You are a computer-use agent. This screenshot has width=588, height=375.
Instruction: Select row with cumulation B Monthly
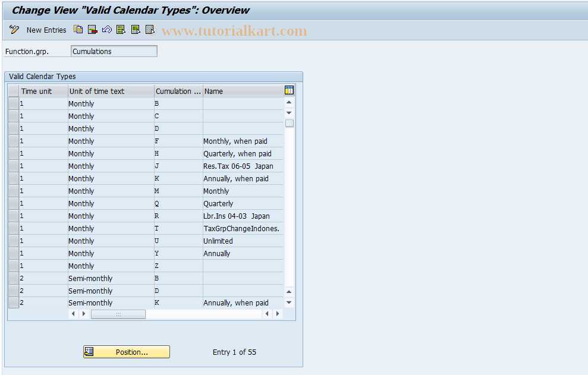[14, 103]
